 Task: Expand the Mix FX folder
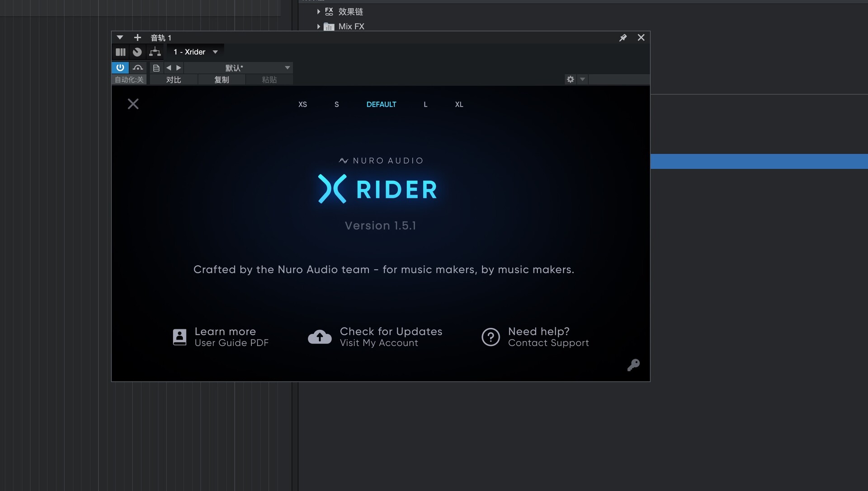point(319,27)
